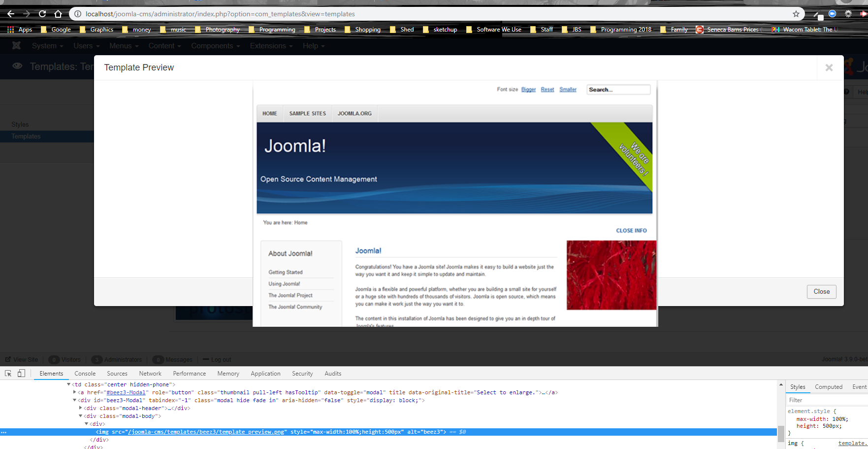Bookmark this page with the star icon
The image size is (868, 449).
coord(796,14)
